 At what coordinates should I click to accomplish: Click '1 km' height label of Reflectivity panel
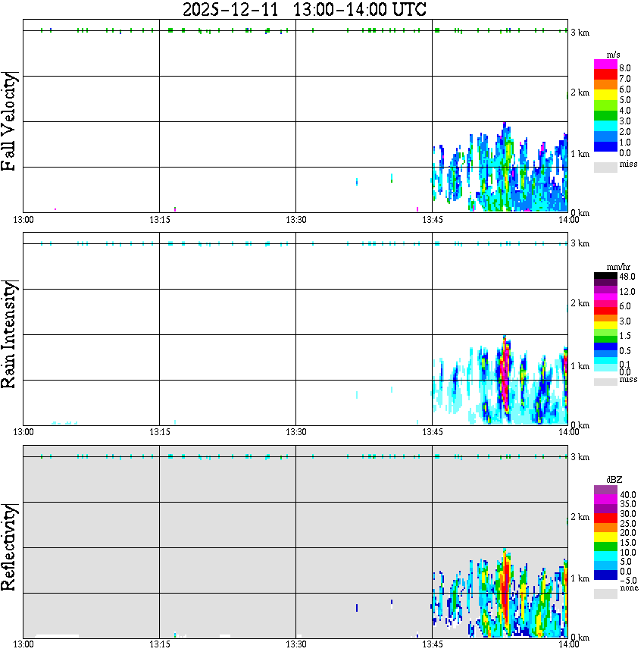(x=580, y=578)
